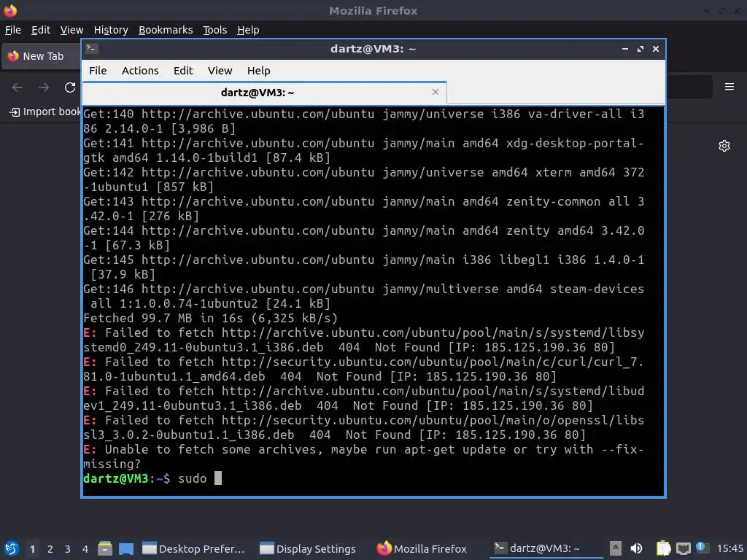
Task: Open removable media eject tray icon
Action: pyautogui.click(x=615, y=548)
